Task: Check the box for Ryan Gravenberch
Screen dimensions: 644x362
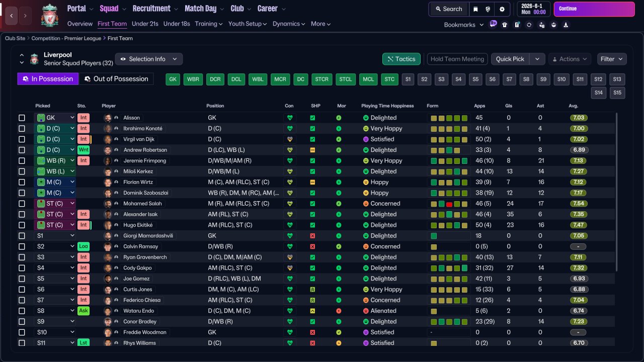Action: 22,257
